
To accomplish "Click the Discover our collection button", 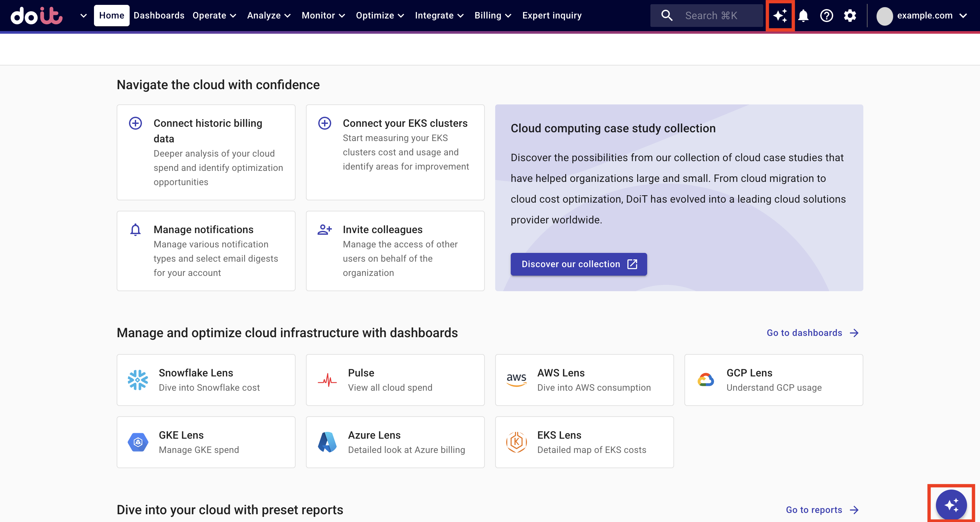I will 579,264.
